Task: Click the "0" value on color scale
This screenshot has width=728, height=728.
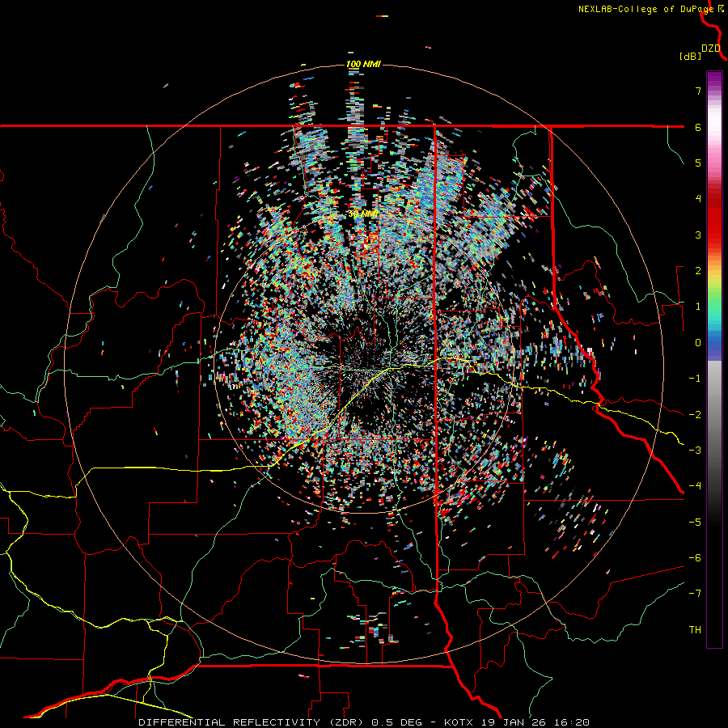Action: (x=698, y=343)
